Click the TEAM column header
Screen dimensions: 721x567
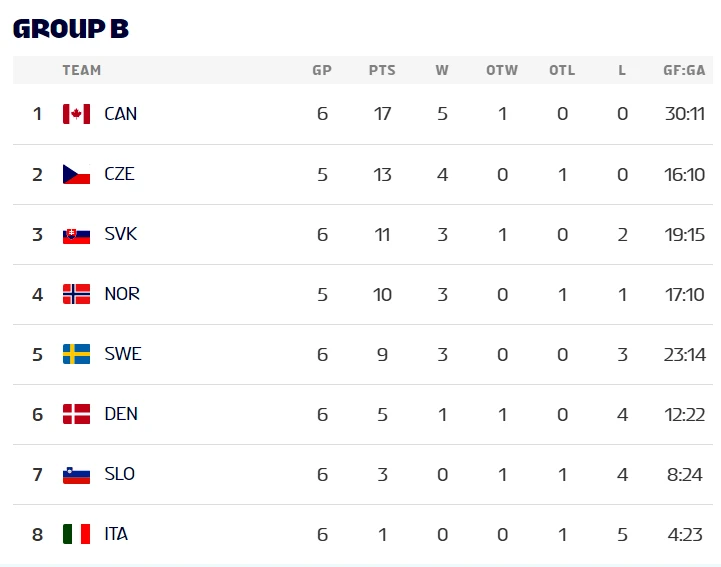click(x=82, y=70)
